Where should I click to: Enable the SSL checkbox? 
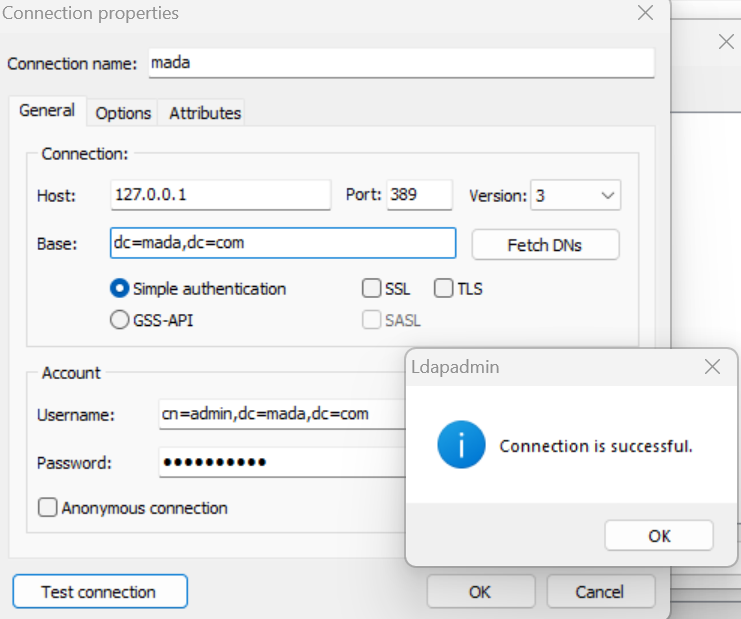point(371,289)
